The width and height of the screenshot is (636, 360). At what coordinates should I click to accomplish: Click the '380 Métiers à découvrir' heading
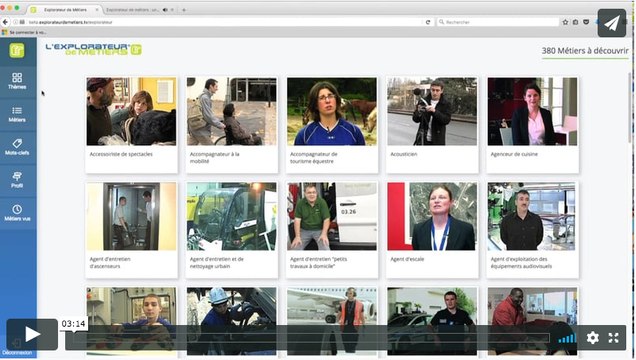585,51
